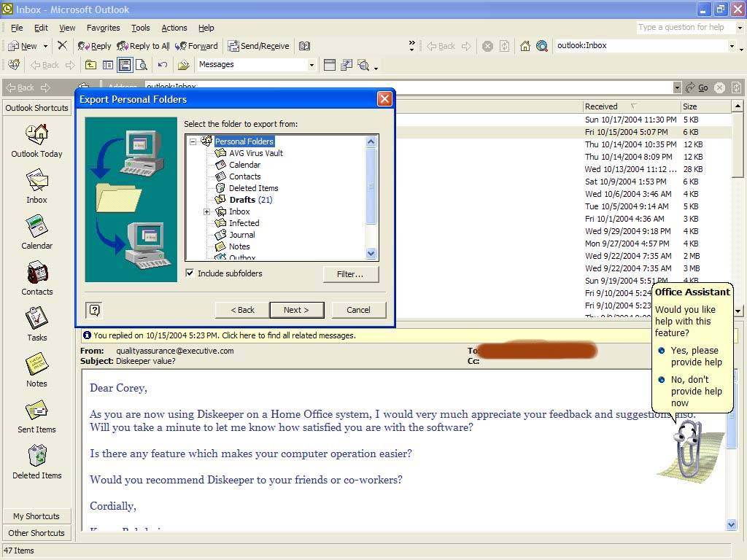Viewport: 747px width, 560px height.
Task: Open the Messages view dropdown
Action: pyautogui.click(x=311, y=65)
